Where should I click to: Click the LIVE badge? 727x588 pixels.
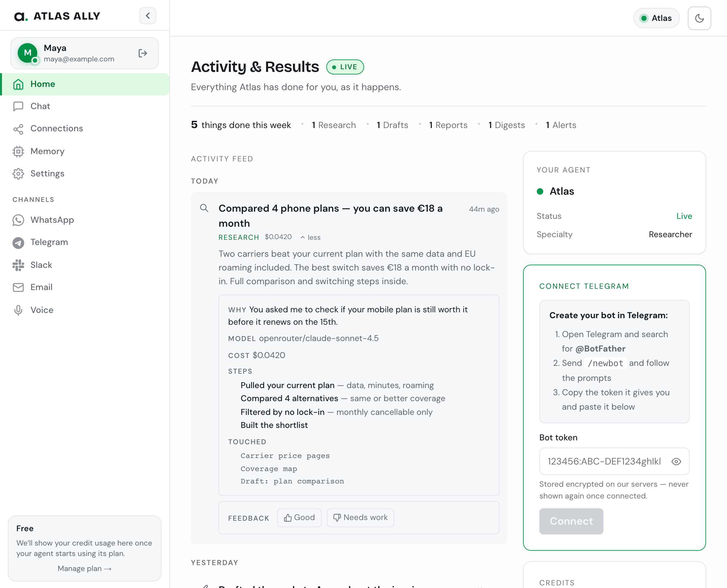[345, 67]
